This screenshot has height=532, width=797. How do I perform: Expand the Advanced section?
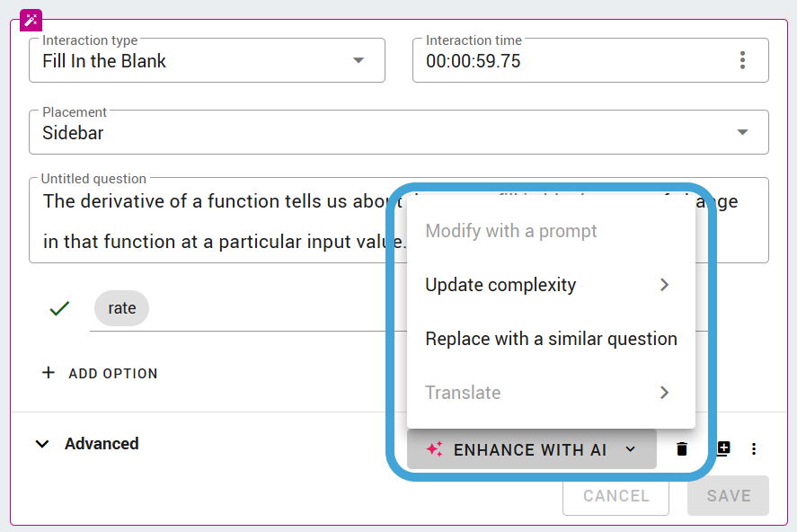(87, 444)
